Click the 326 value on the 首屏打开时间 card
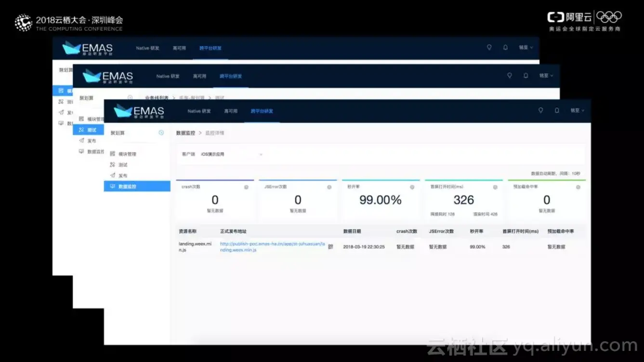 [x=464, y=200]
